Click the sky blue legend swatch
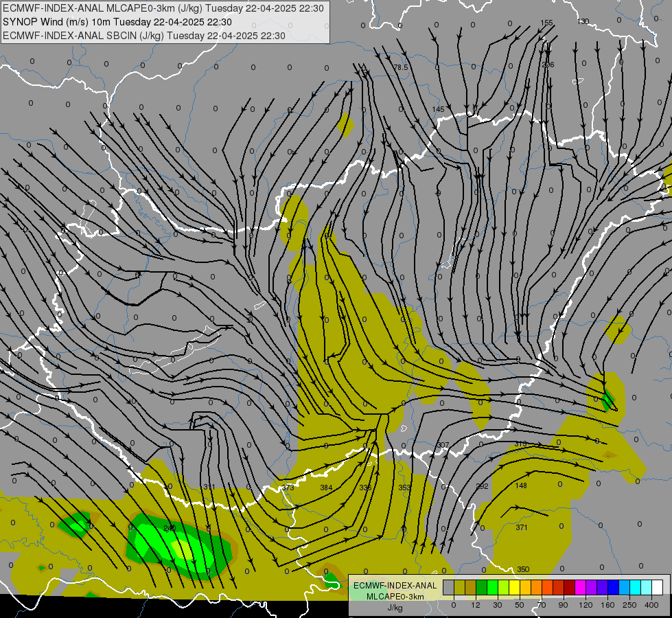 point(625,587)
